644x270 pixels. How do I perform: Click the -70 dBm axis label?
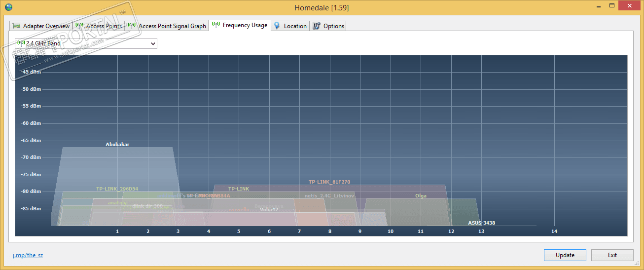[31, 157]
